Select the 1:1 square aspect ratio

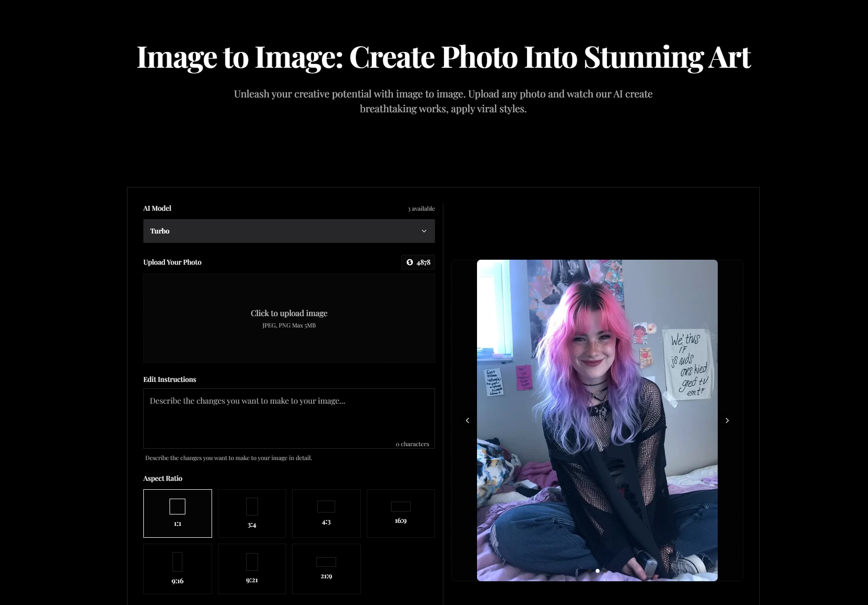(x=177, y=513)
